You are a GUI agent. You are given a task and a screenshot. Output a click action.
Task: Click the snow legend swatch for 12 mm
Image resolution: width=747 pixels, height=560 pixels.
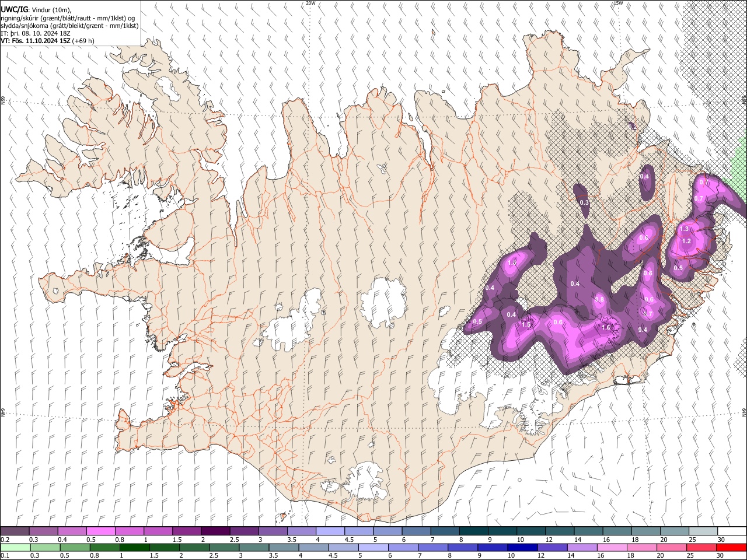pos(559,531)
